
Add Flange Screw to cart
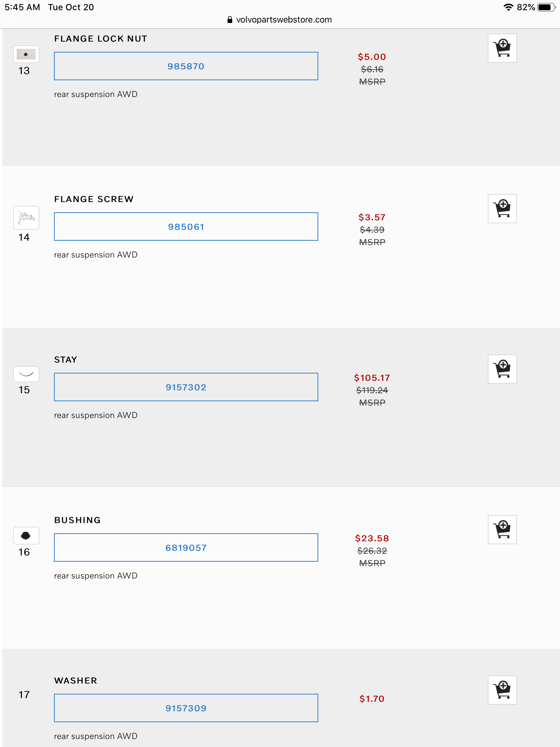coord(502,209)
